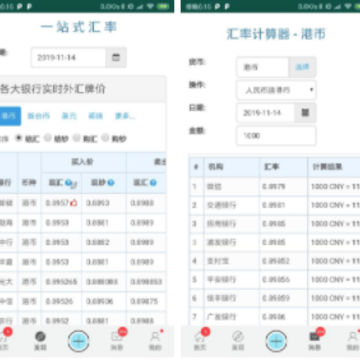Select the highlighted 港币 tab button
360x360 pixels.
pyautogui.click(x=9, y=116)
